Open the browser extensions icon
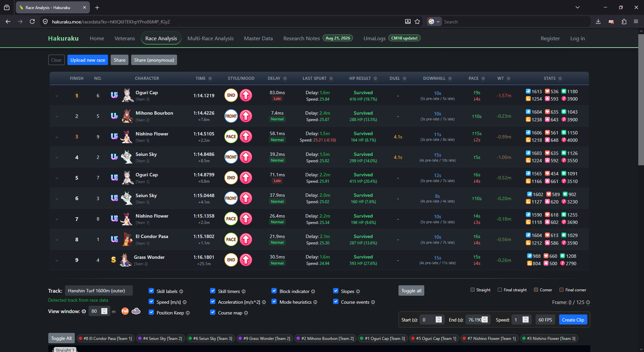Image resolution: width=644 pixels, height=352 pixels. tap(624, 21)
